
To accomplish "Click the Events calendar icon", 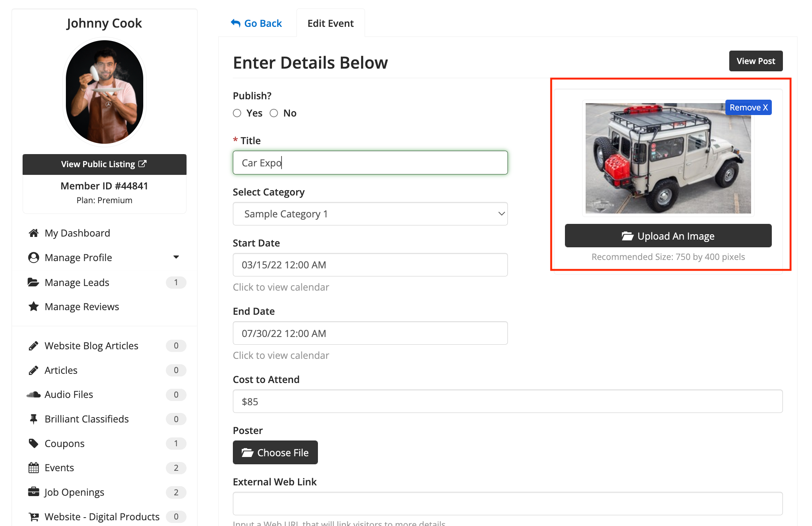I will pyautogui.click(x=34, y=468).
